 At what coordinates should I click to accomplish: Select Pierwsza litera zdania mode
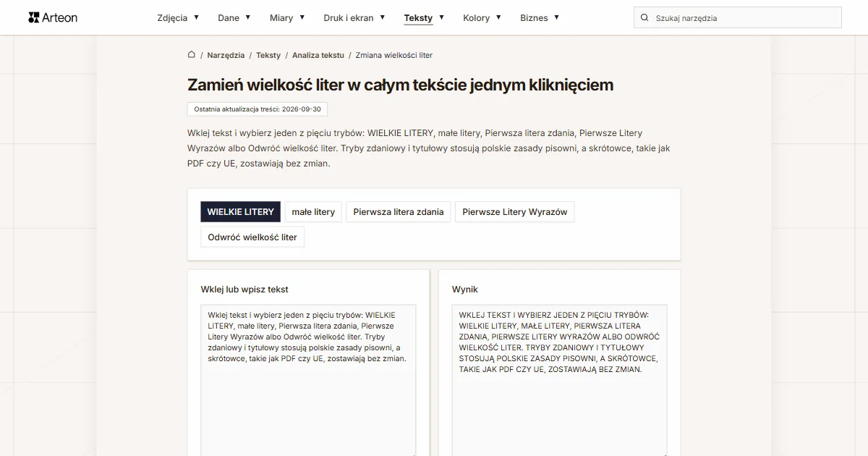coord(399,212)
